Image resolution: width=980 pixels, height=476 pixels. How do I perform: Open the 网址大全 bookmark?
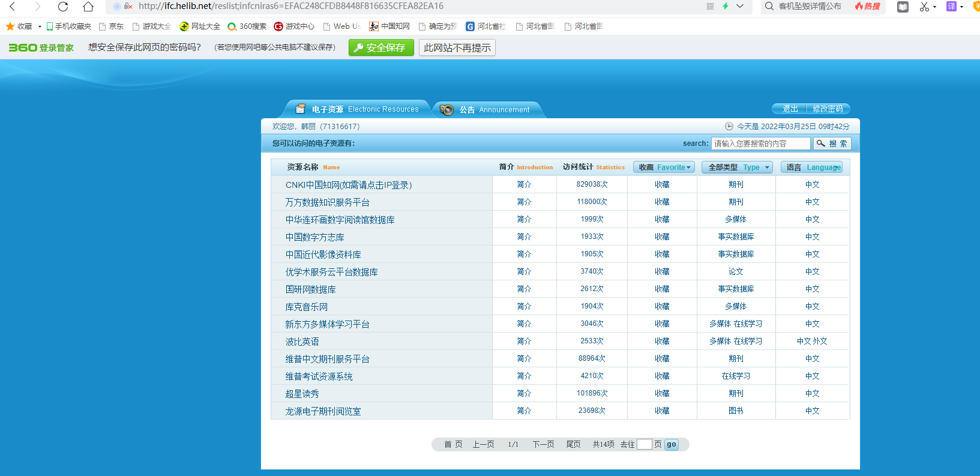click(x=200, y=26)
